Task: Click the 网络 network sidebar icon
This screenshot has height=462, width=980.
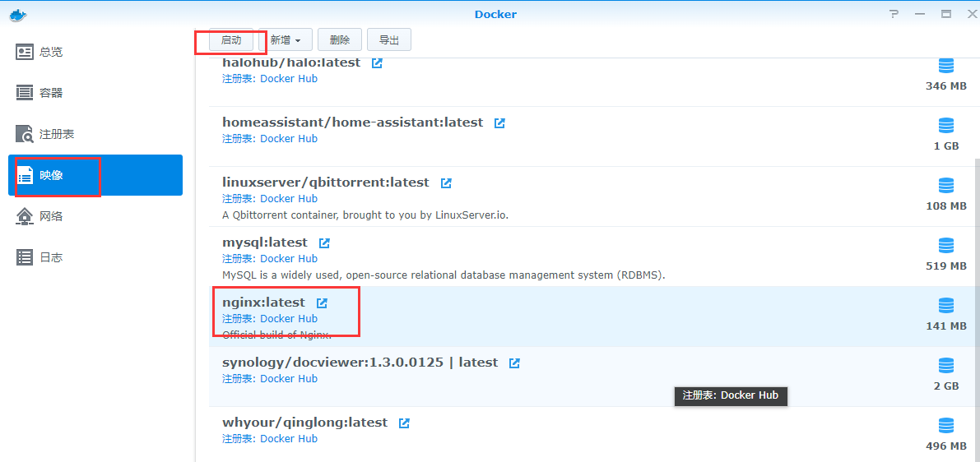Action: coord(25,217)
